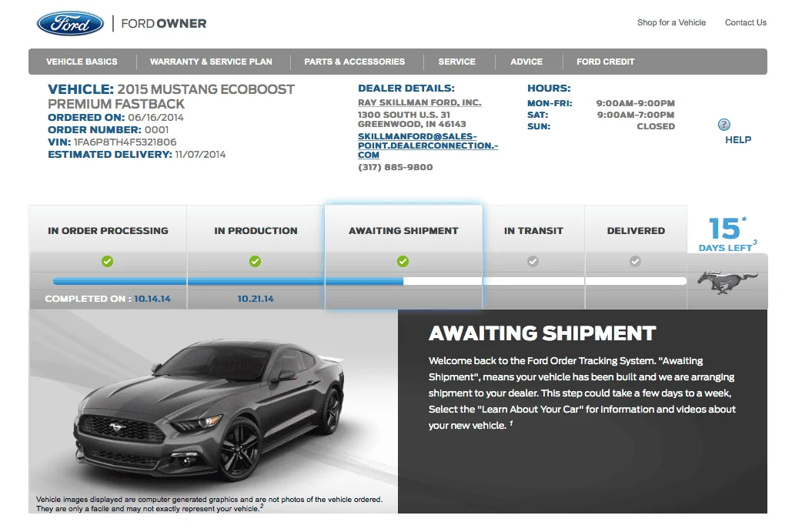Open Parts & Accessories menu

(x=355, y=62)
